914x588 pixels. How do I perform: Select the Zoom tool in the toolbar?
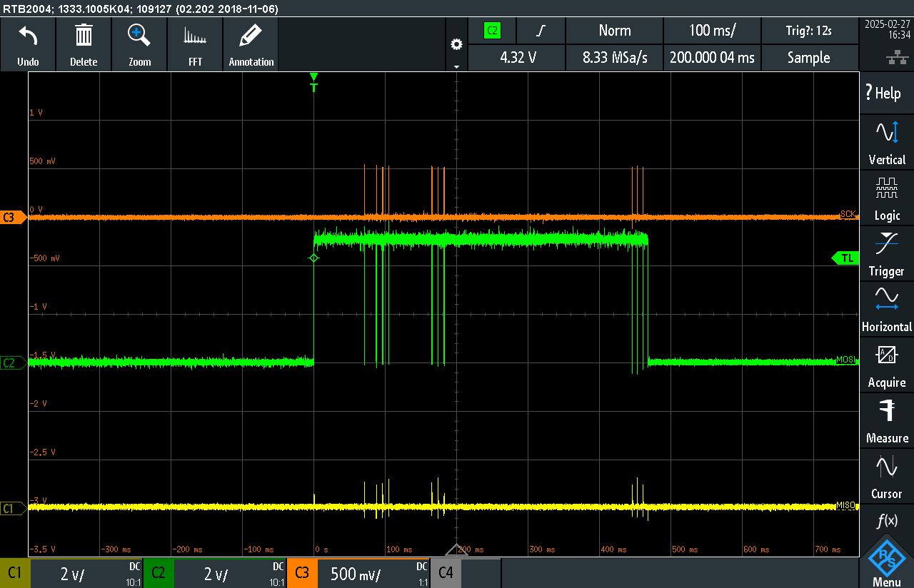coord(139,44)
